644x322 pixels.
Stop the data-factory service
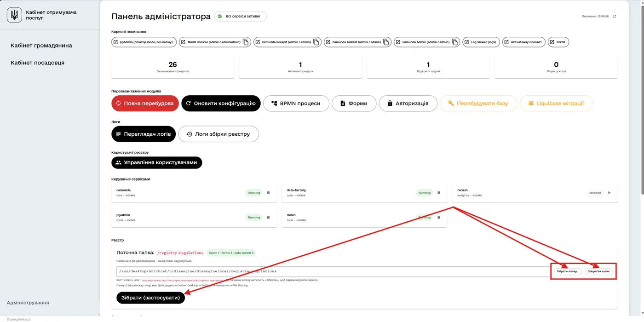(439, 193)
